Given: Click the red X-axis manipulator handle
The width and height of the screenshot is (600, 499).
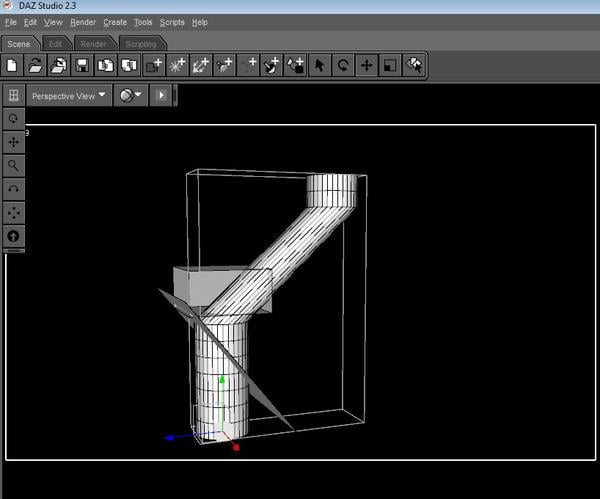Looking at the screenshot, I should (236, 447).
